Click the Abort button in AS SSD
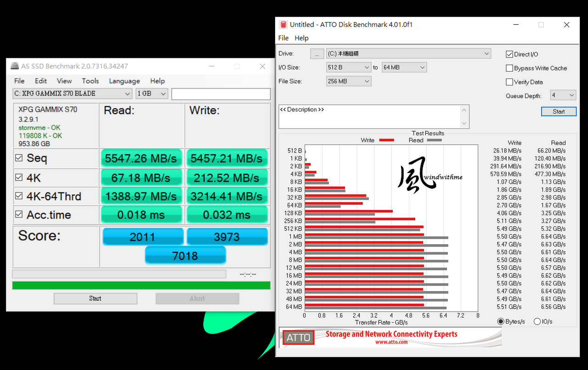 tap(198, 298)
